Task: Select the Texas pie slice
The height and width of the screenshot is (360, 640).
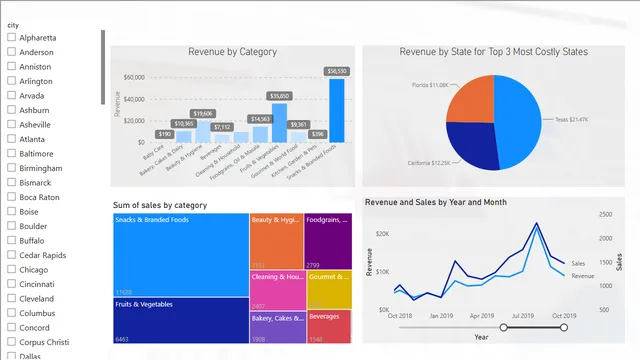Action: pyautogui.click(x=518, y=122)
